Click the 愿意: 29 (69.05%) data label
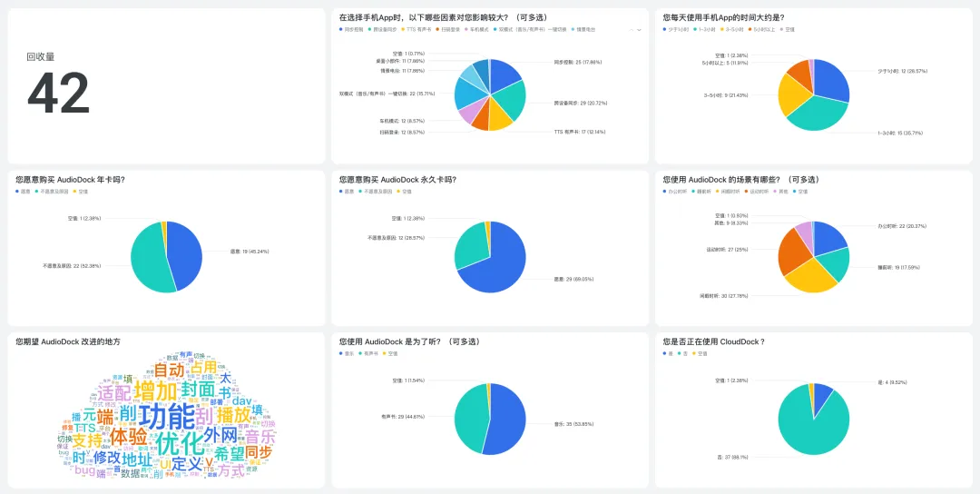 573,279
